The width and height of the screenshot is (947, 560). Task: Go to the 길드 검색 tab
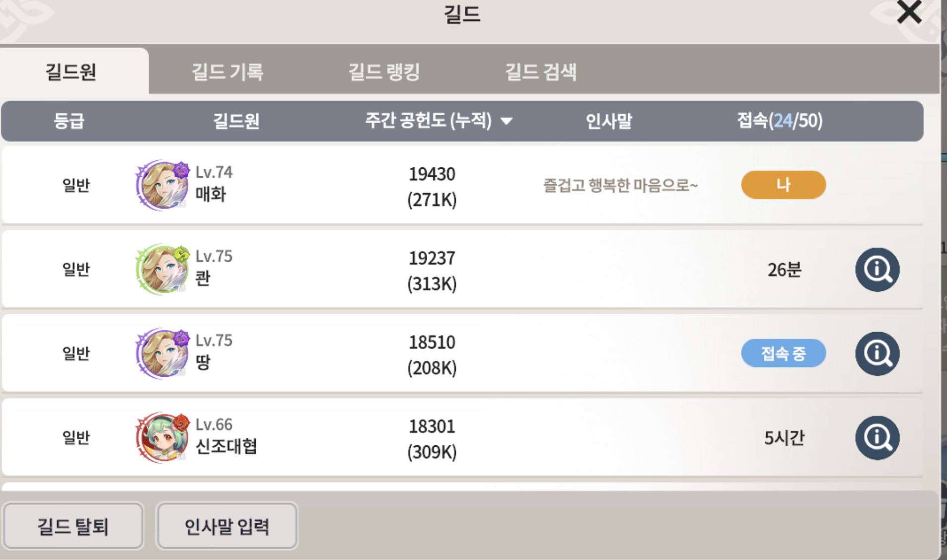click(x=541, y=72)
